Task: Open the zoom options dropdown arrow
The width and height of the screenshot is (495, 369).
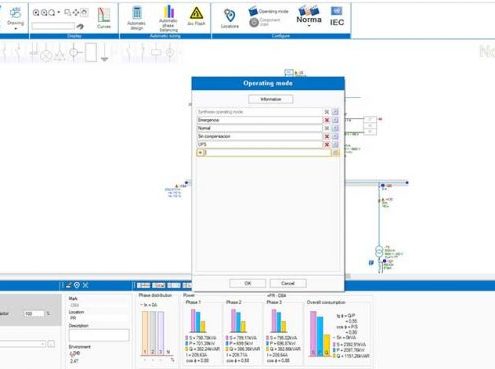Action: click(59, 13)
